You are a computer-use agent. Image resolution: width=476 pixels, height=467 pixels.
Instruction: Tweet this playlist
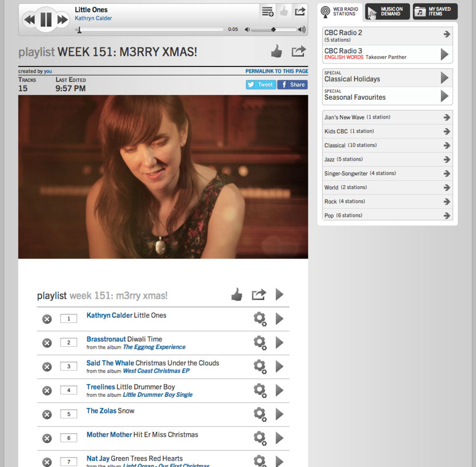click(261, 85)
